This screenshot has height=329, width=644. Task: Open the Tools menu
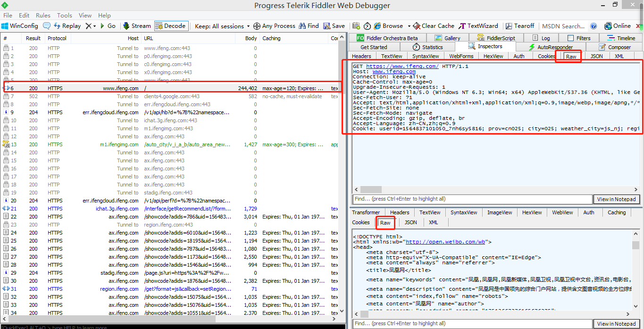[65, 15]
